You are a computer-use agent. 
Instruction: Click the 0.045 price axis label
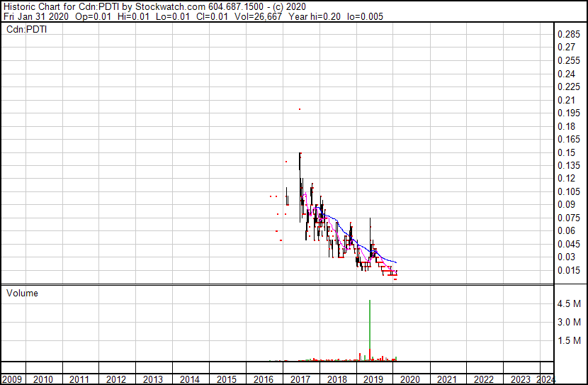569,245
